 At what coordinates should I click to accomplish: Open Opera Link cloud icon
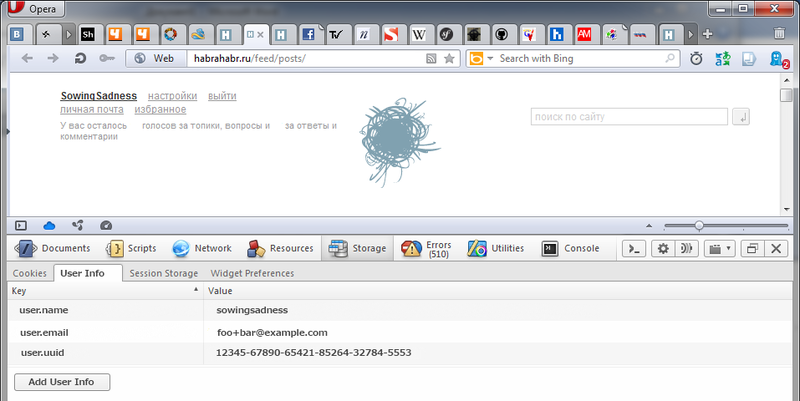pos(49,225)
